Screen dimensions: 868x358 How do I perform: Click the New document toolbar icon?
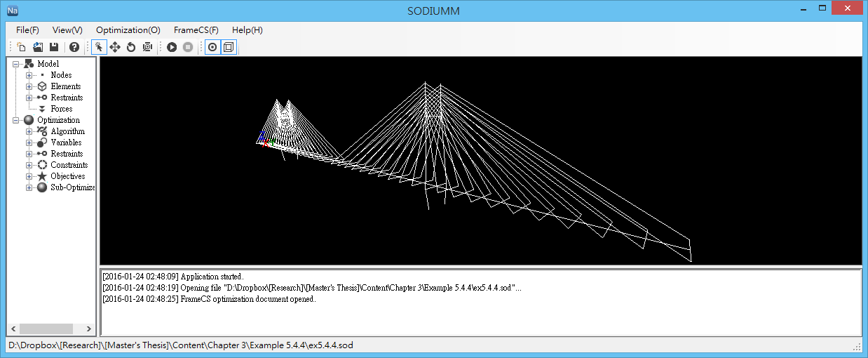tap(22, 47)
